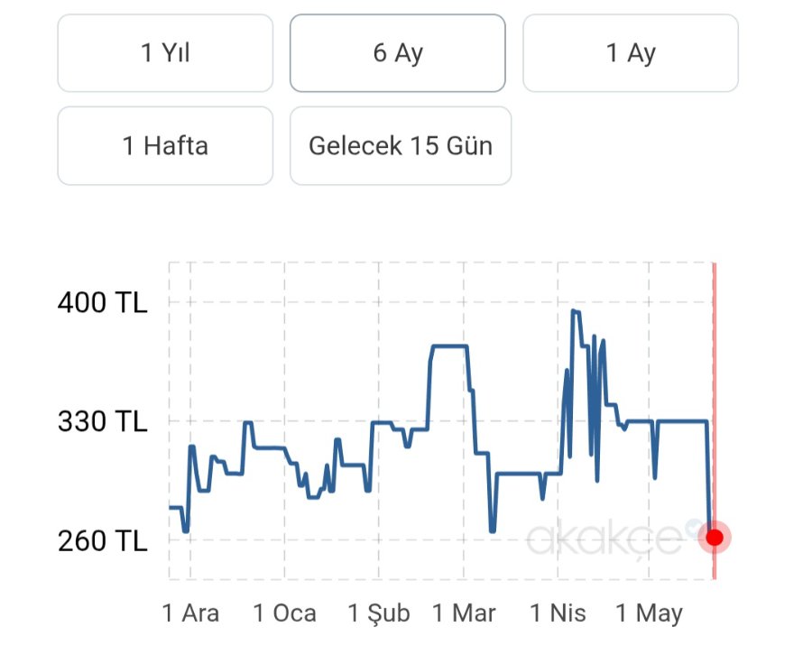Click the mid-March price dip
812x645 pixels.
pyautogui.click(x=493, y=530)
